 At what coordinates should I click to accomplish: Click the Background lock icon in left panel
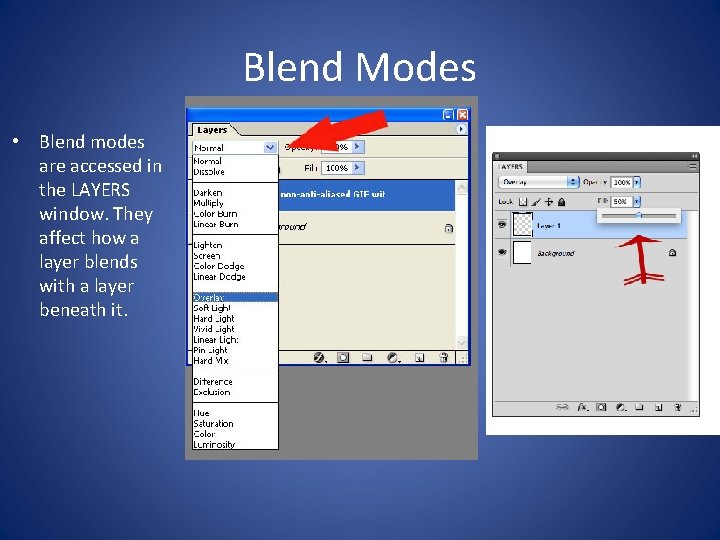click(x=449, y=228)
